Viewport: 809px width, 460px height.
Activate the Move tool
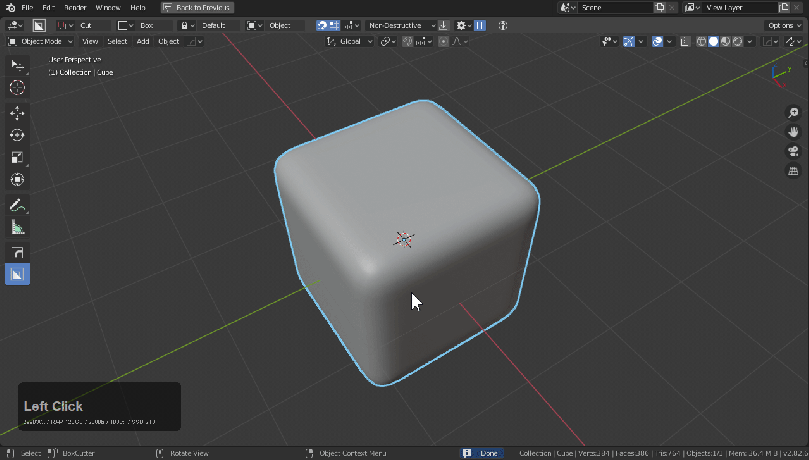pyautogui.click(x=17, y=113)
